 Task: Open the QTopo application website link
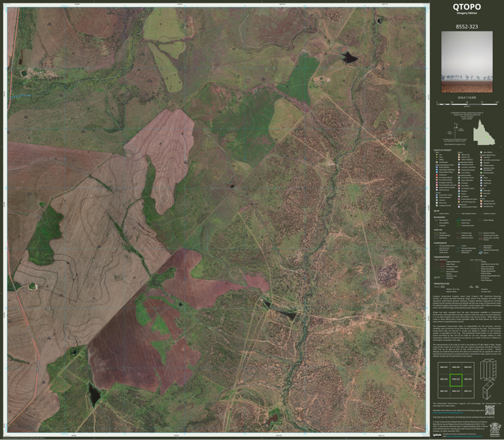pos(448,412)
